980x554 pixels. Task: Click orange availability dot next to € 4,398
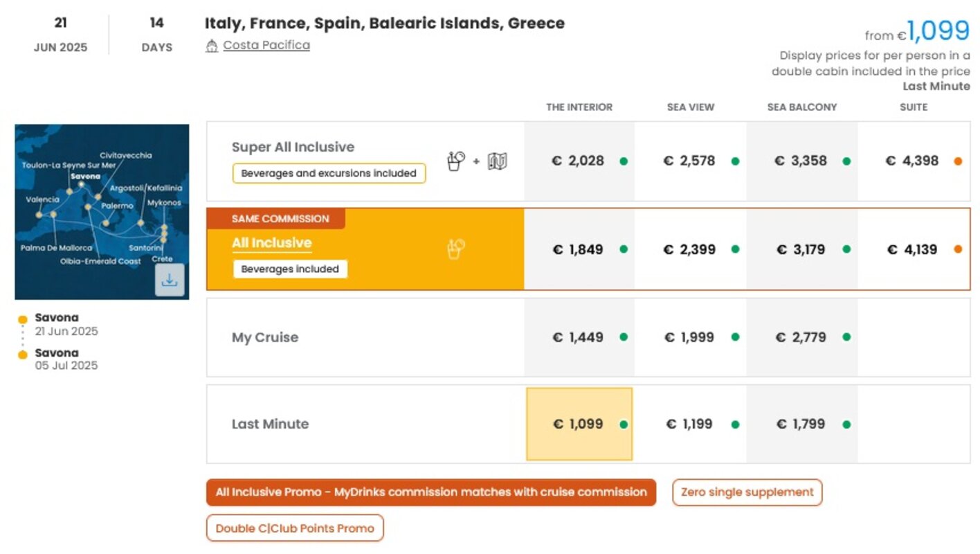pos(958,161)
